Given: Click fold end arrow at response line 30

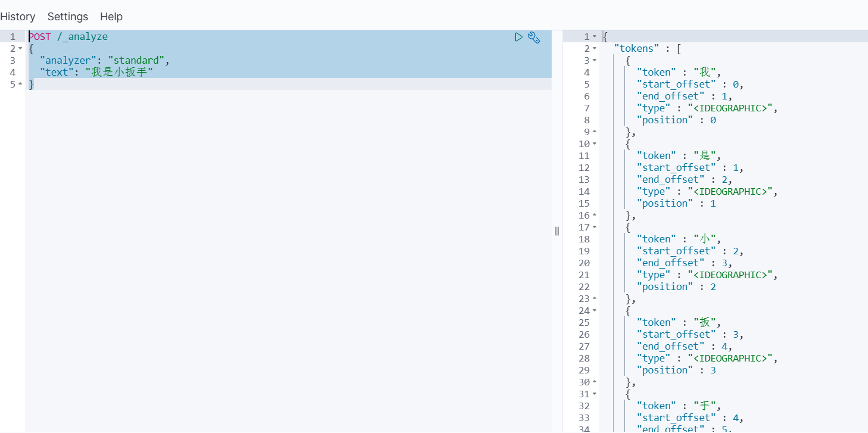Looking at the screenshot, I should (595, 382).
